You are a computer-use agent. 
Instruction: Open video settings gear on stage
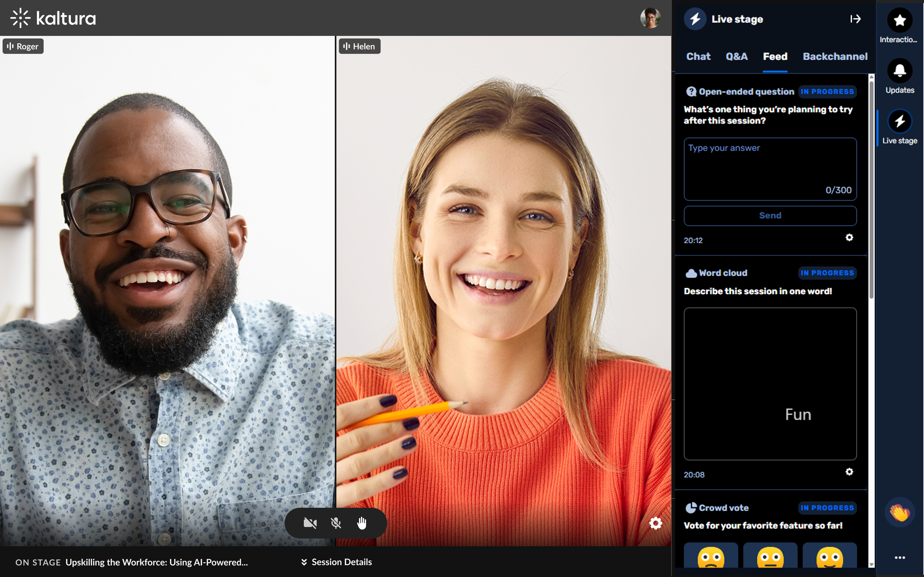pyautogui.click(x=656, y=523)
